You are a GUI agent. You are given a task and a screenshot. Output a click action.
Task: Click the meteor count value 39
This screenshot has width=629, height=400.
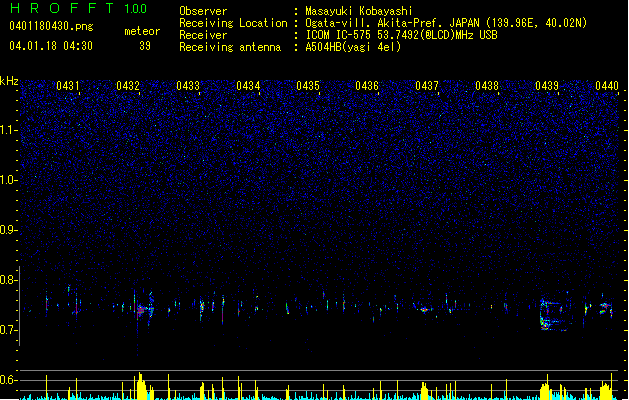tap(145, 46)
